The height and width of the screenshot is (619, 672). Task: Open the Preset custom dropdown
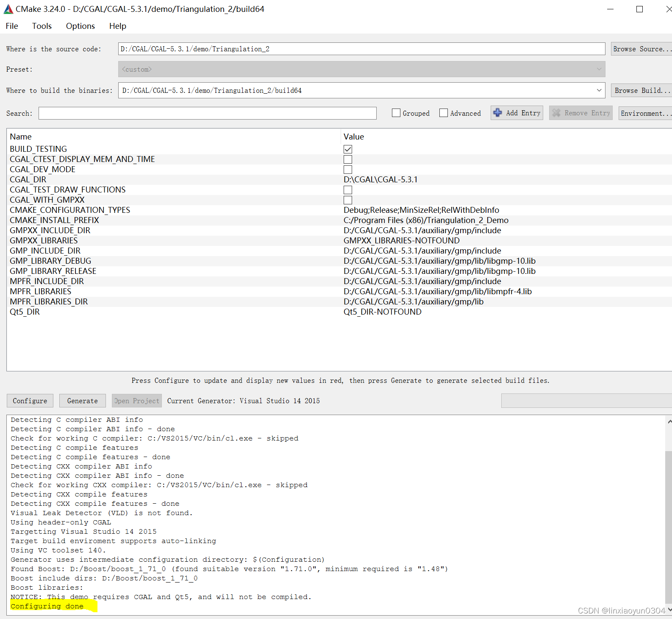(x=361, y=69)
